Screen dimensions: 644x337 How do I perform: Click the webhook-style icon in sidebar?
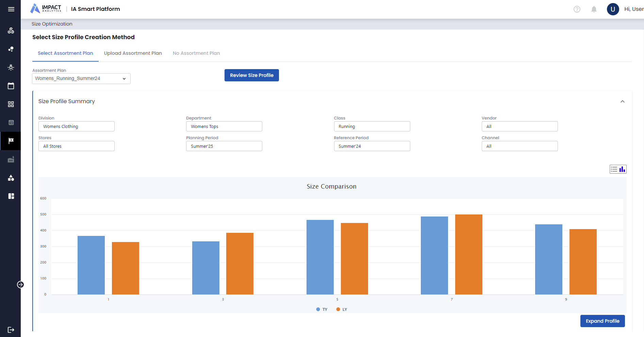[x=11, y=31]
